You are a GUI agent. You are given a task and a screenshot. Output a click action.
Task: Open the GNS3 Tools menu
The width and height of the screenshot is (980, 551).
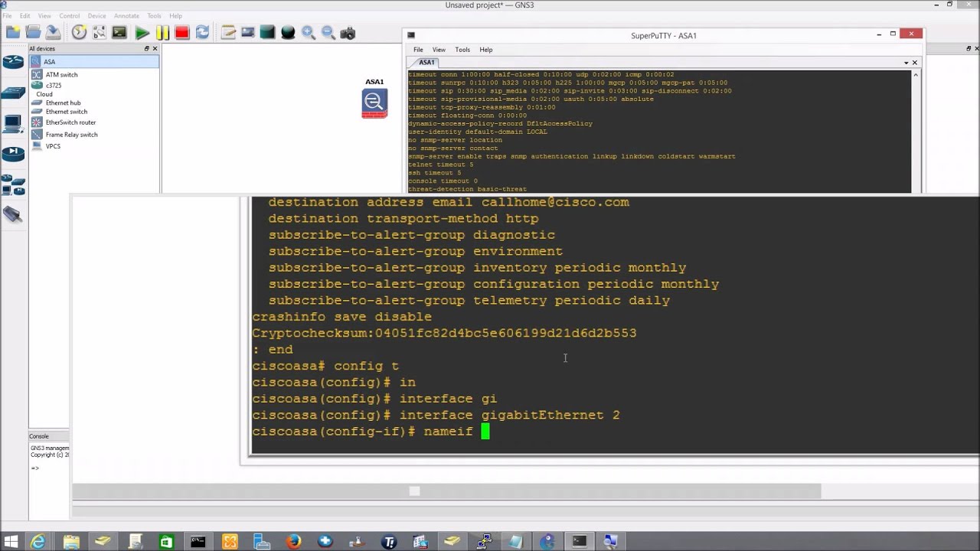pos(154,15)
